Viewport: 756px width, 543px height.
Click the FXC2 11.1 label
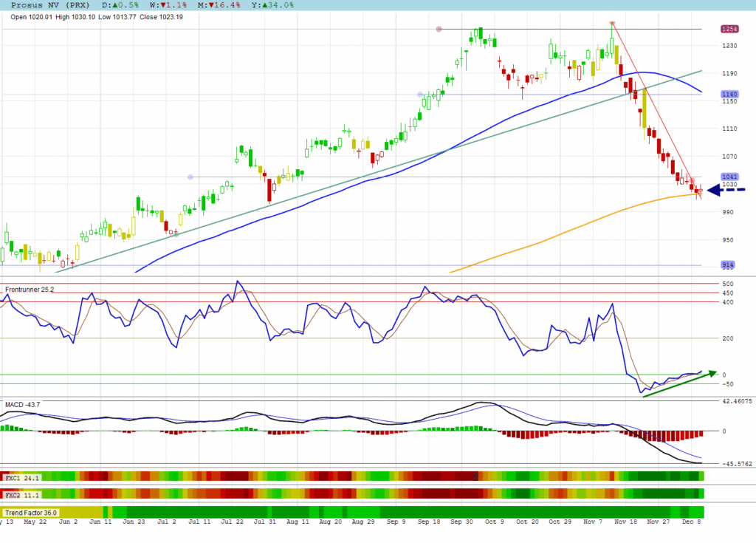(x=22, y=494)
